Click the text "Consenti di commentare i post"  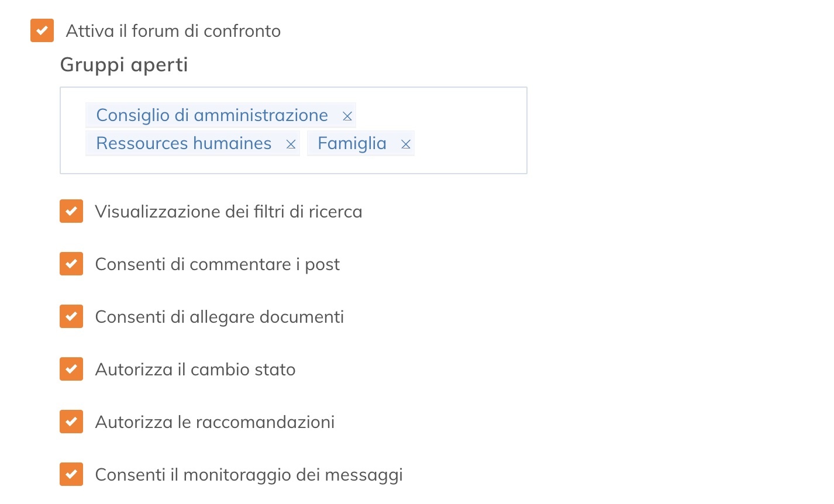(218, 264)
